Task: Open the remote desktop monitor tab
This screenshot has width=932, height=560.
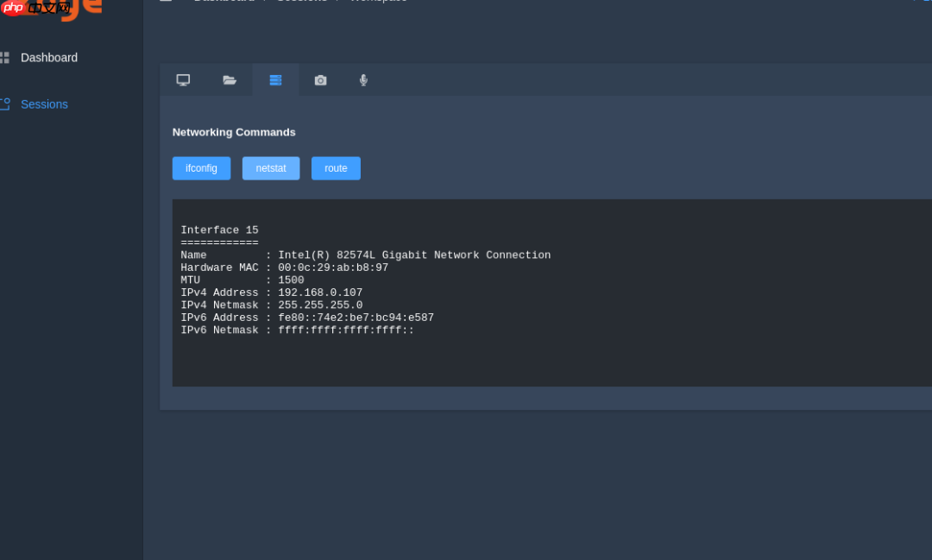Action: click(183, 80)
